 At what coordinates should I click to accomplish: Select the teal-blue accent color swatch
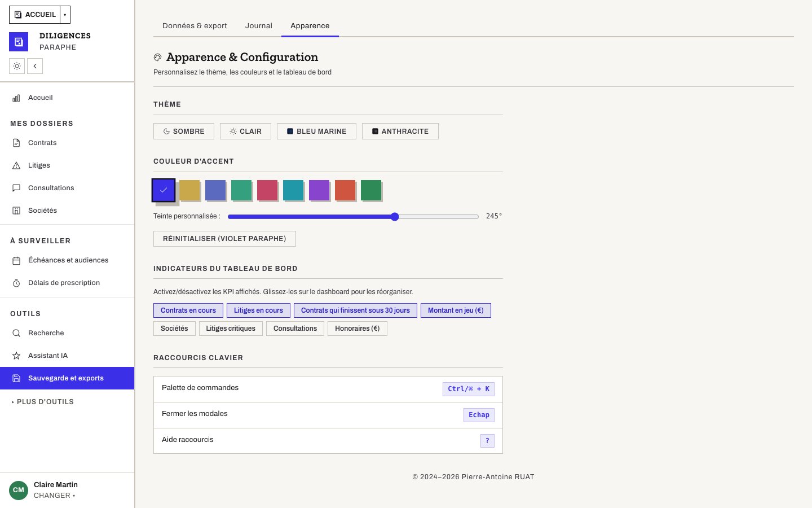click(293, 190)
